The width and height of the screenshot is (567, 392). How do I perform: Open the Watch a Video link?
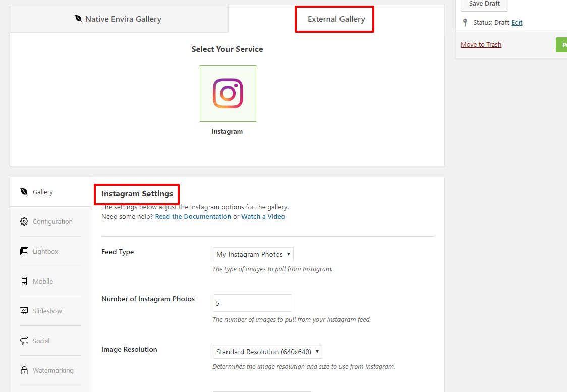click(263, 216)
